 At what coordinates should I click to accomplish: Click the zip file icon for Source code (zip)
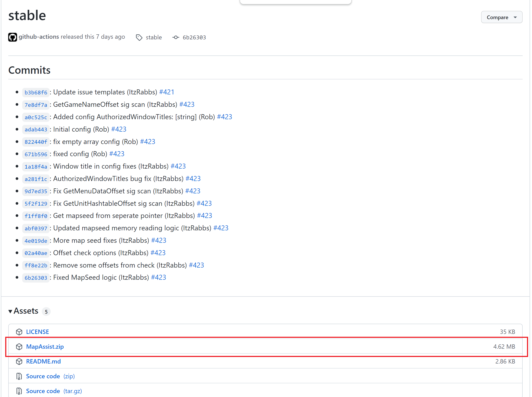pos(19,376)
